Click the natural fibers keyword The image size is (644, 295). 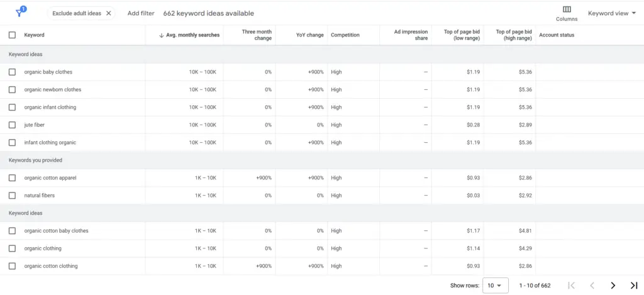click(x=40, y=196)
